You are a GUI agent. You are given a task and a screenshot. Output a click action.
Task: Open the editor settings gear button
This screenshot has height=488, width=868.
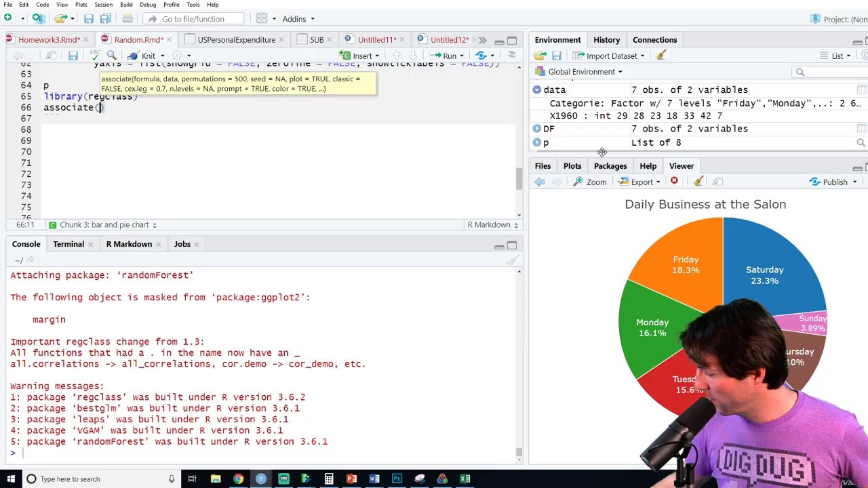click(x=178, y=56)
